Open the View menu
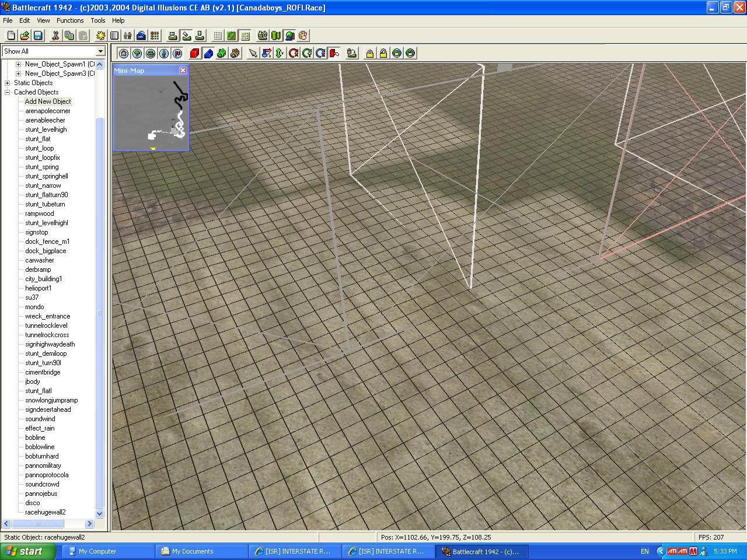The height and width of the screenshot is (560, 747). pyautogui.click(x=43, y=20)
